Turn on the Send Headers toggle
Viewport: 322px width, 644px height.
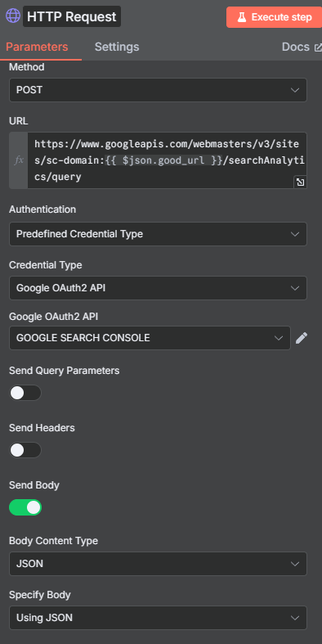tap(25, 450)
